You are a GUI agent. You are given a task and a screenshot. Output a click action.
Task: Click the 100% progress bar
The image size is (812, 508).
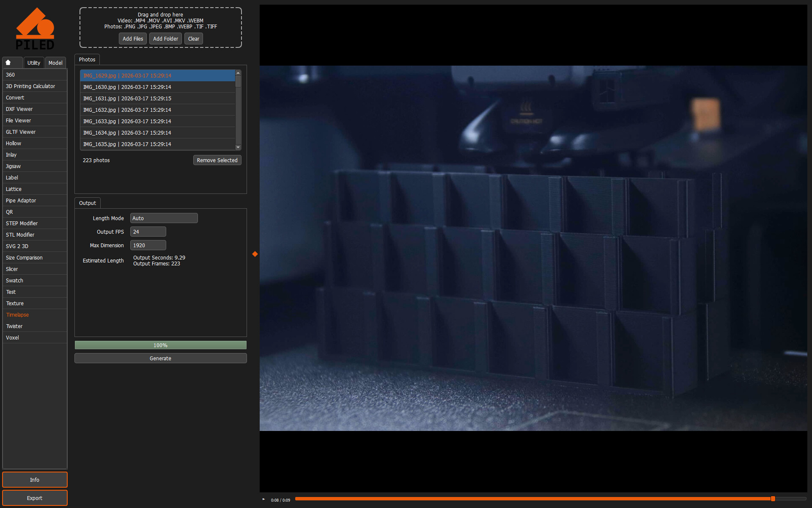tap(161, 345)
